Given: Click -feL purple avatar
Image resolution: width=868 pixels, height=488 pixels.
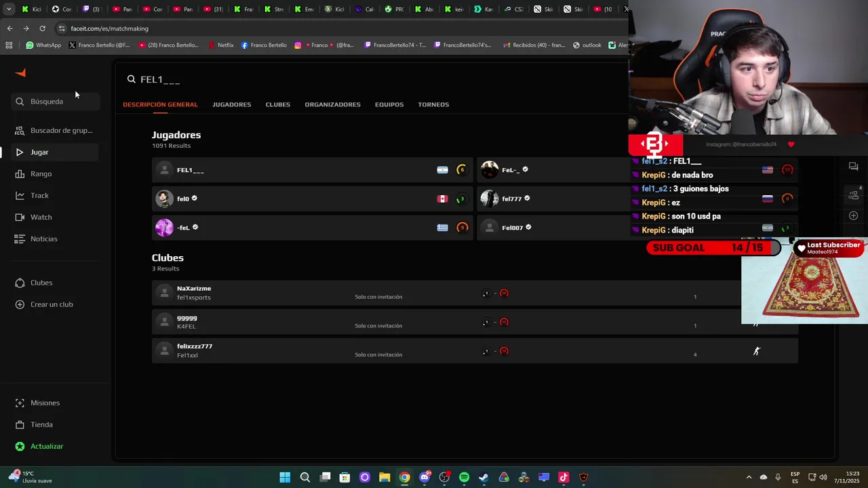Looking at the screenshot, I should [x=164, y=228].
